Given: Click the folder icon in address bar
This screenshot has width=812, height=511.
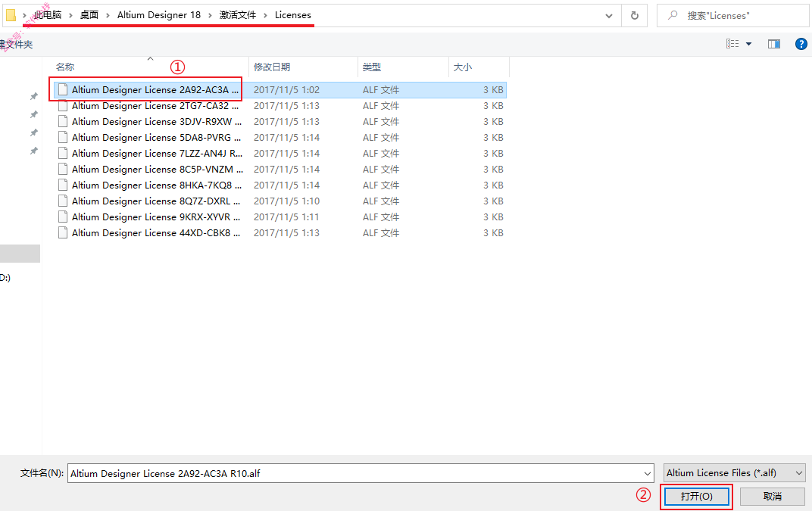Looking at the screenshot, I should pyautogui.click(x=11, y=15).
